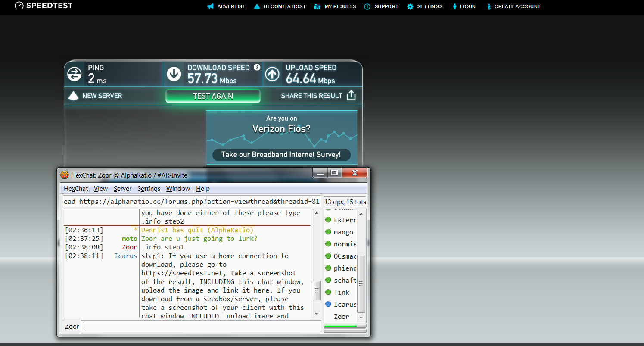Click the Icarus nickname in chat log
This screenshot has width=644, height=346.
coord(125,256)
